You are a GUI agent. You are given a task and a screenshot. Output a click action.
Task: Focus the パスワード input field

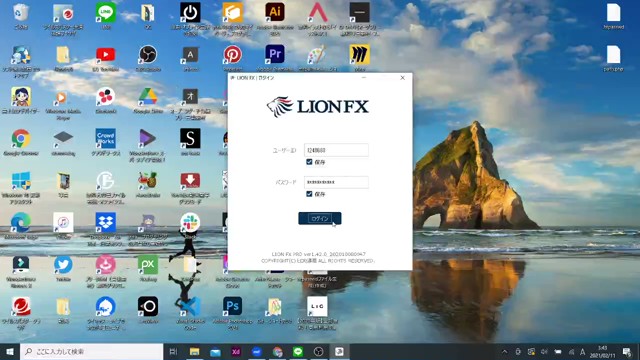click(336, 182)
